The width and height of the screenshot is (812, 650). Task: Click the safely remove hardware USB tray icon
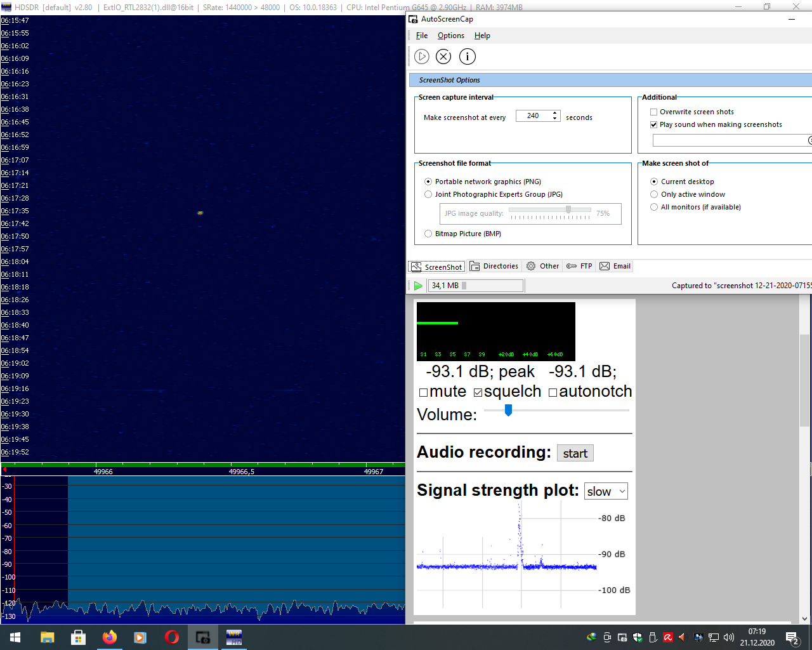coord(653,637)
